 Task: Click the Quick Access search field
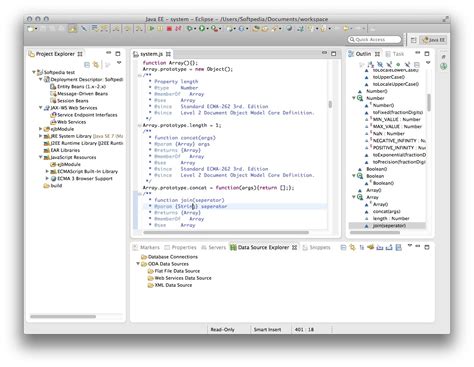click(x=374, y=40)
